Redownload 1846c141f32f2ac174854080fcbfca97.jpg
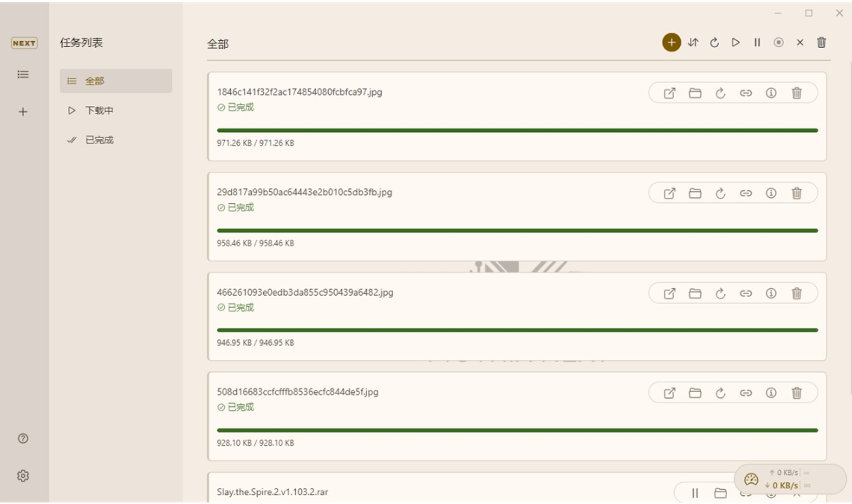This screenshot has width=852, height=504. point(720,93)
